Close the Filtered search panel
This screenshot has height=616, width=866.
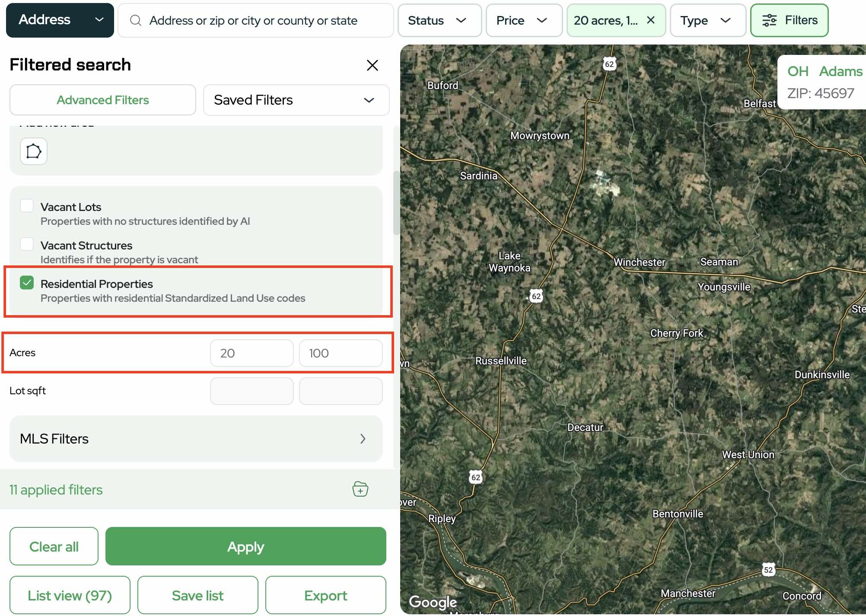tap(372, 65)
